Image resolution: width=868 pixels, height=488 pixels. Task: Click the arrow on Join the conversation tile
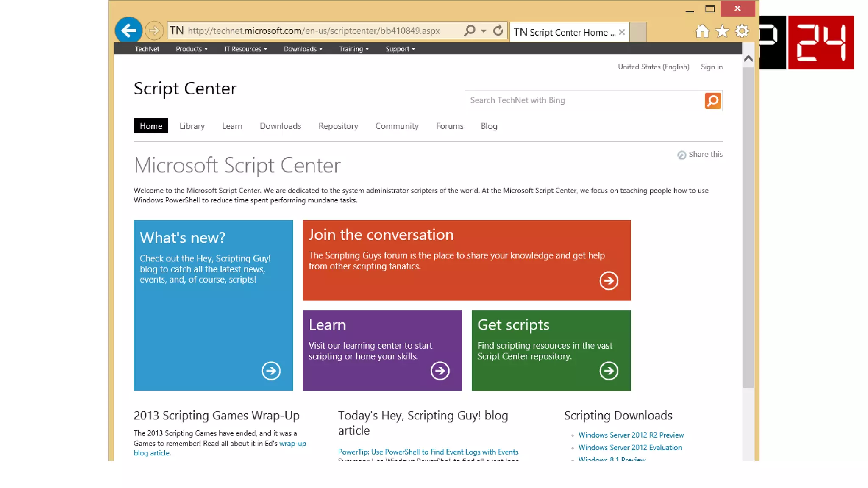coord(609,281)
